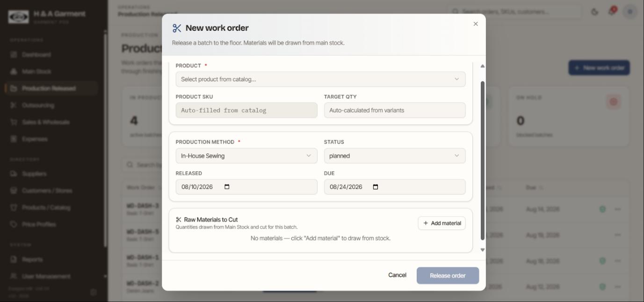Click the Reports sidebar icon

(x=14, y=259)
